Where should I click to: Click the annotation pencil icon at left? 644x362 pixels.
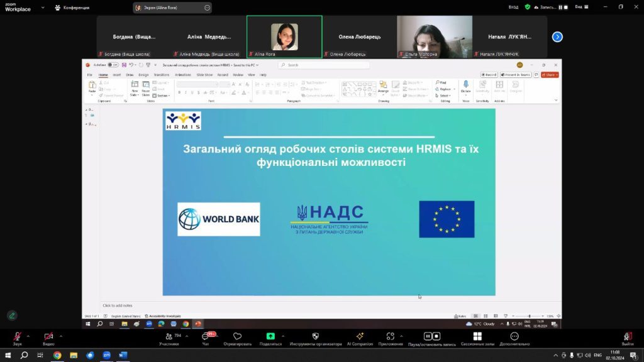click(12, 315)
